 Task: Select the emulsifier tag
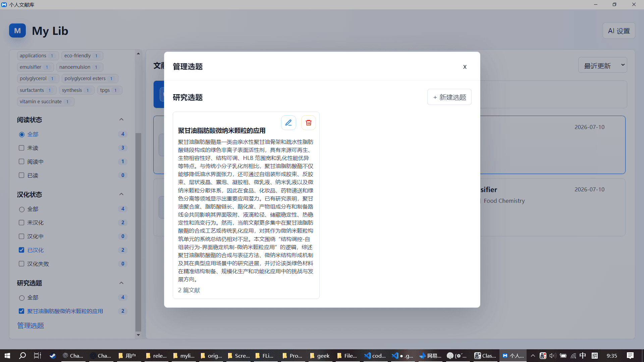point(35,67)
